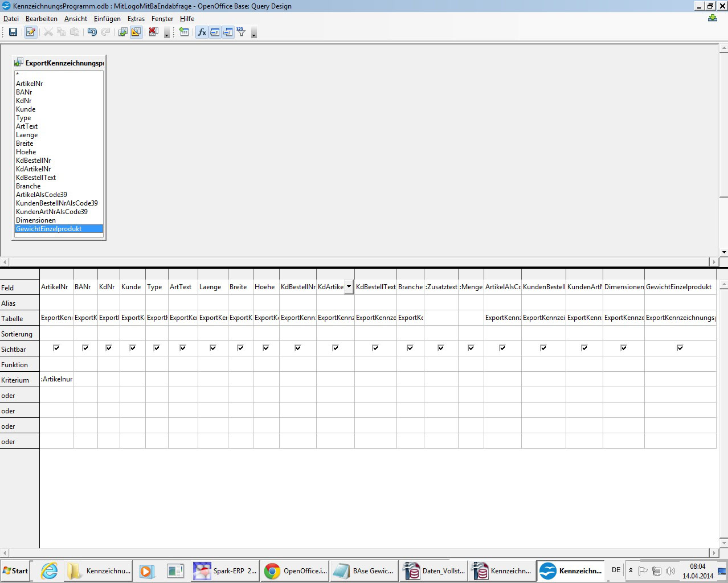The height and width of the screenshot is (583, 728).
Task: Toggle the Functions (fx) icon
Action: click(202, 32)
